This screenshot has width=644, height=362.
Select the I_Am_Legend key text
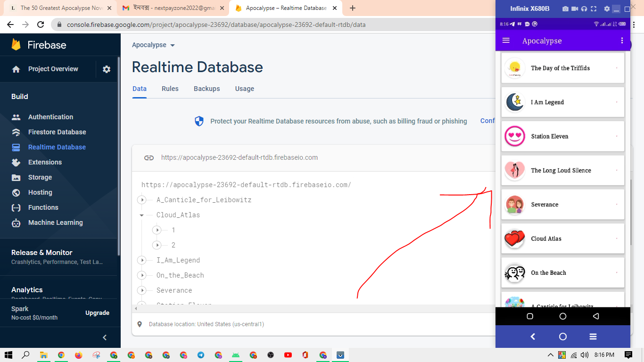(178, 260)
